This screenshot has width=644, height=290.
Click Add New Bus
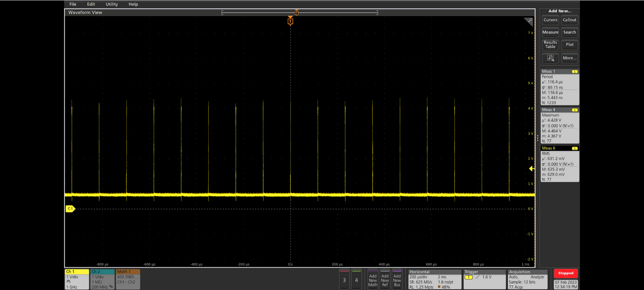click(x=397, y=280)
